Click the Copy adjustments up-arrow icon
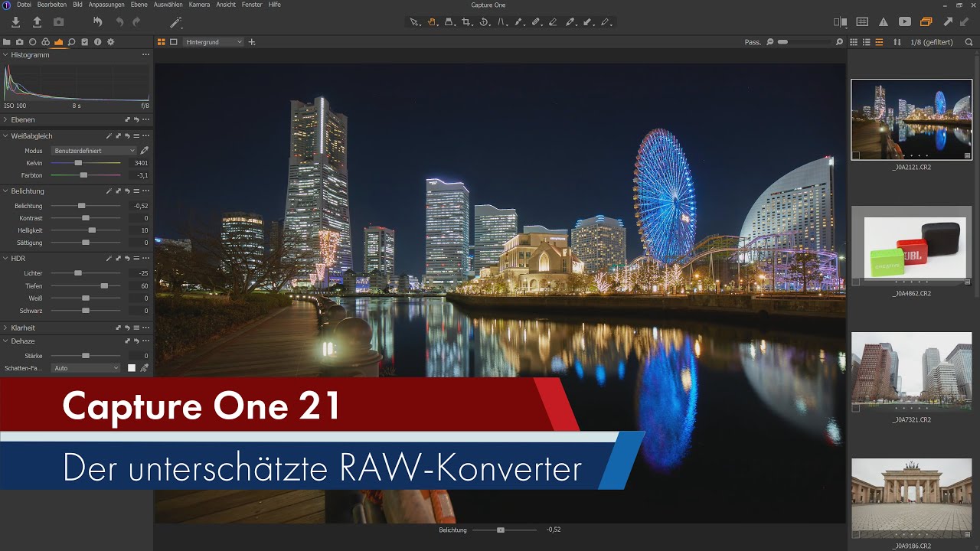 (948, 22)
